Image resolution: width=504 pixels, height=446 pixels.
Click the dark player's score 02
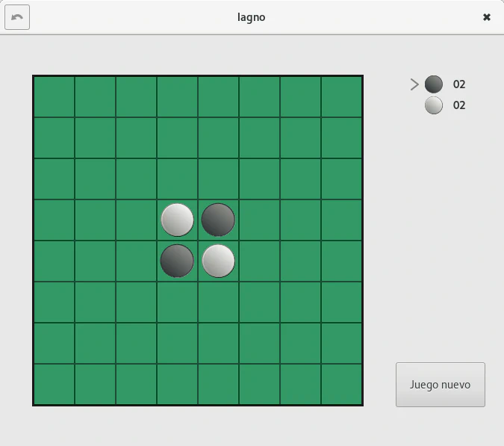[x=459, y=84]
